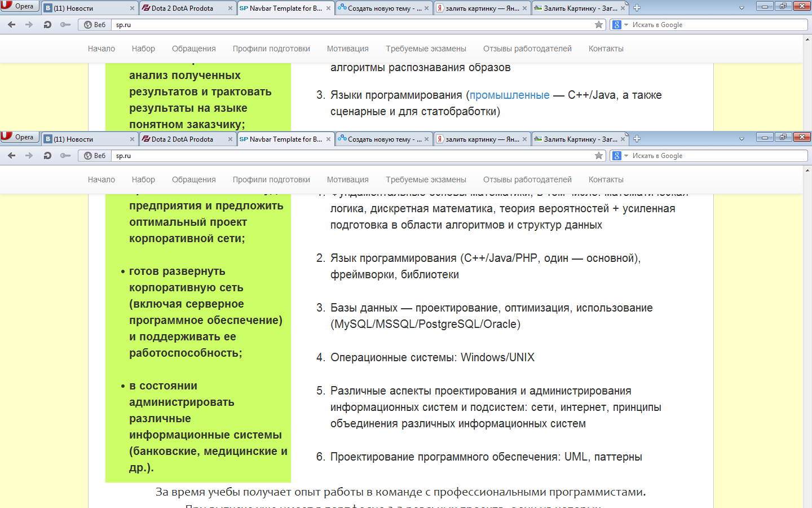Close 'залить картинку — Ян...' tab in background window
This screenshot has width=812, height=508.
(x=525, y=8)
